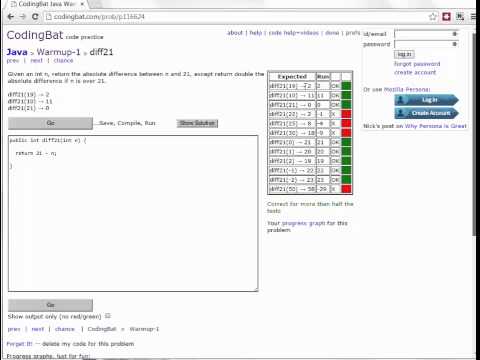Click 'Correct for more than half the tests' message

[x=310, y=207]
